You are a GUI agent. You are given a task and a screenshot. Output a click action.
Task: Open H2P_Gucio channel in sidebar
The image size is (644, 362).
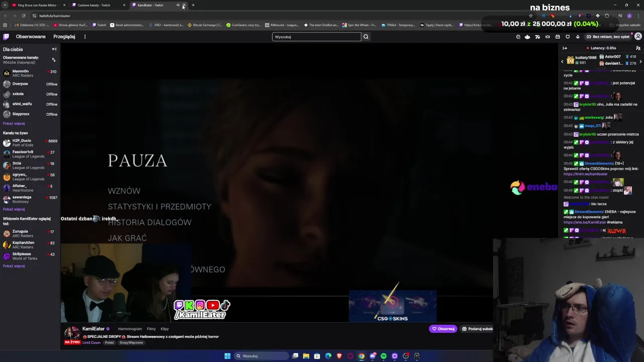[30, 143]
